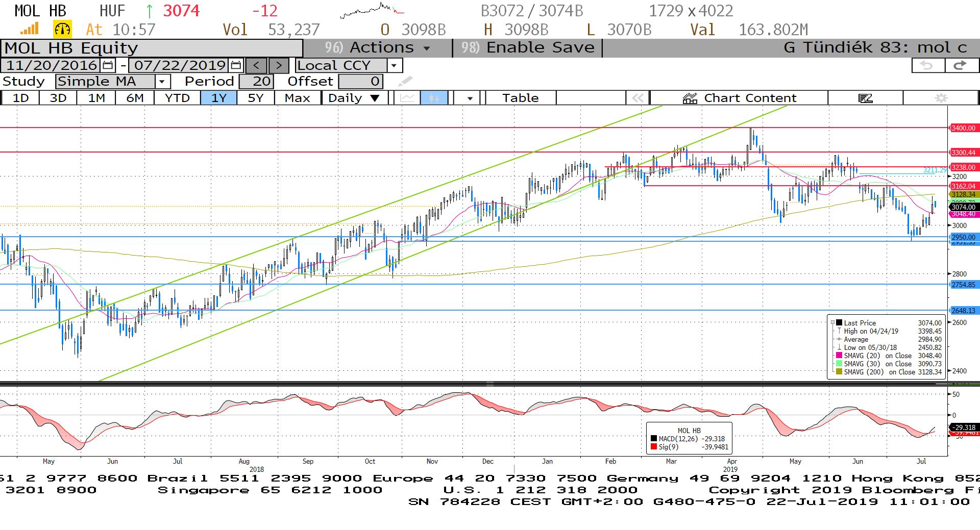Open the annotations edit icon
Viewport: 980px width, 530px height.
pyautogui.click(x=866, y=98)
